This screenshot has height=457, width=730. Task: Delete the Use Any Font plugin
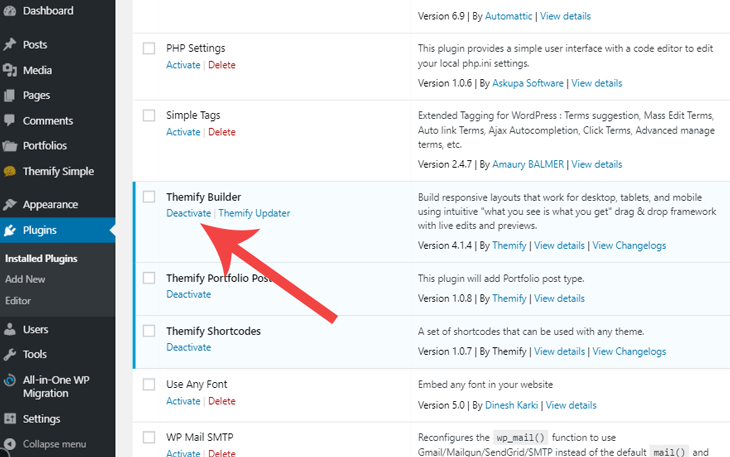coord(222,401)
